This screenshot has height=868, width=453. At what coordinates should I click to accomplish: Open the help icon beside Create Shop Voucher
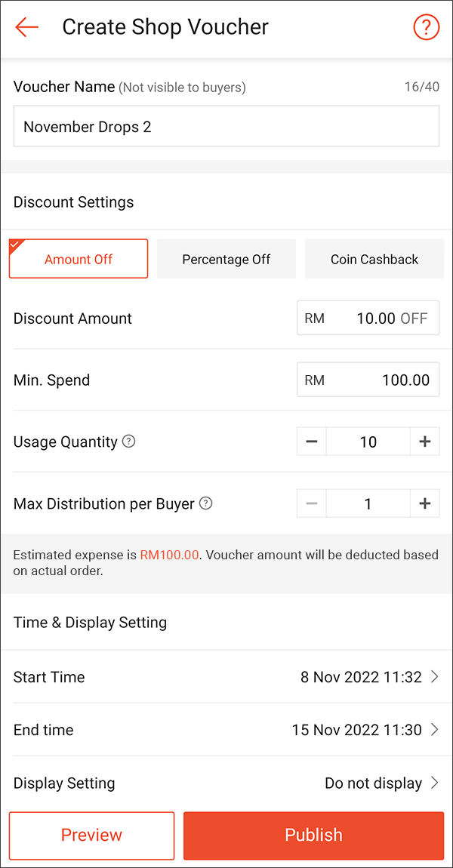click(426, 27)
